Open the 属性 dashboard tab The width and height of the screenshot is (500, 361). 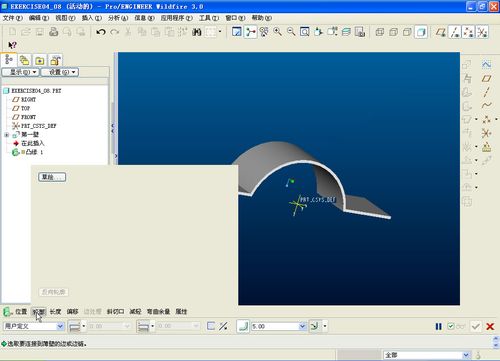coord(181,312)
